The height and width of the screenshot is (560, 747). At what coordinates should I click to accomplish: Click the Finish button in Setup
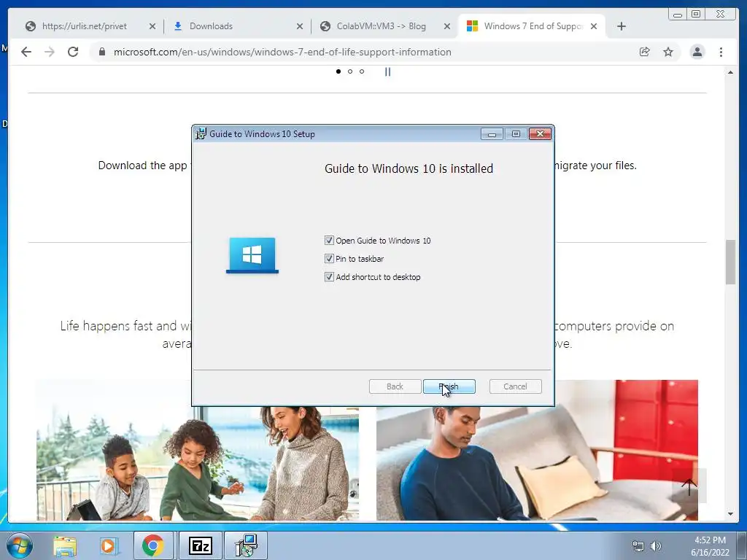(449, 386)
